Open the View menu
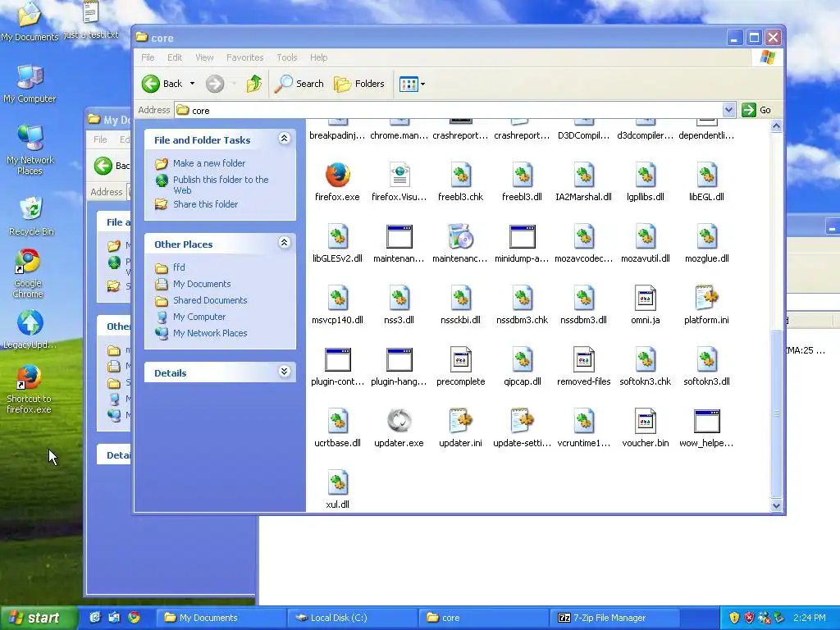The image size is (840, 630). click(204, 57)
